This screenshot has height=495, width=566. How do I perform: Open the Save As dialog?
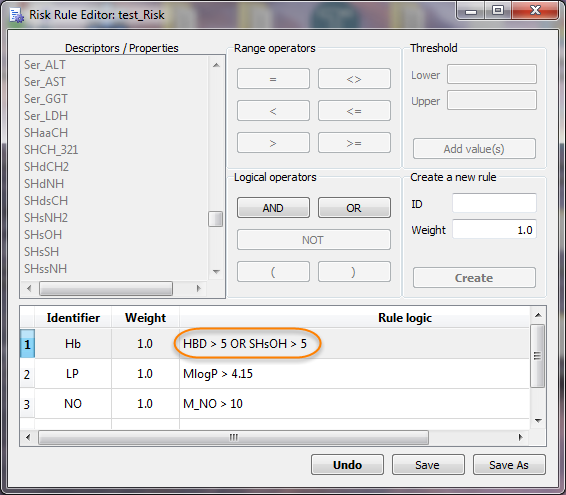pos(509,465)
